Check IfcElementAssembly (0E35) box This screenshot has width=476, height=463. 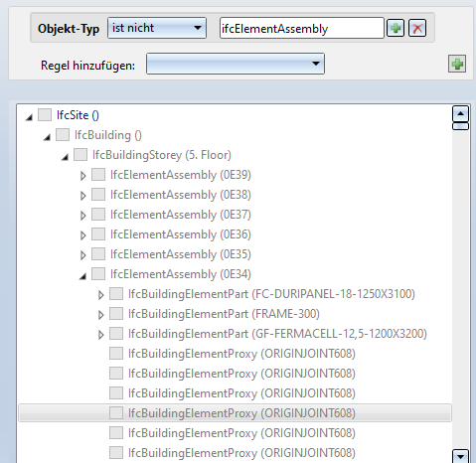98,254
